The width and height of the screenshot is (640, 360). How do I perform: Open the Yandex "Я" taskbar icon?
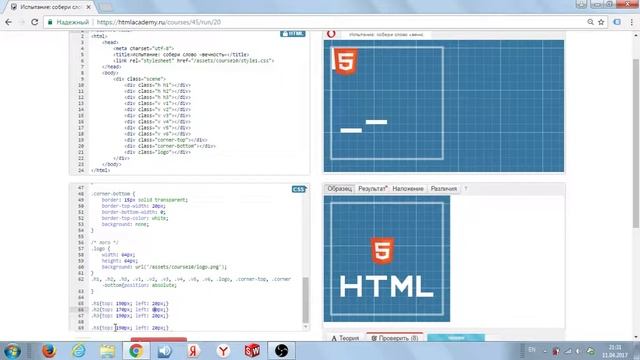click(x=194, y=351)
